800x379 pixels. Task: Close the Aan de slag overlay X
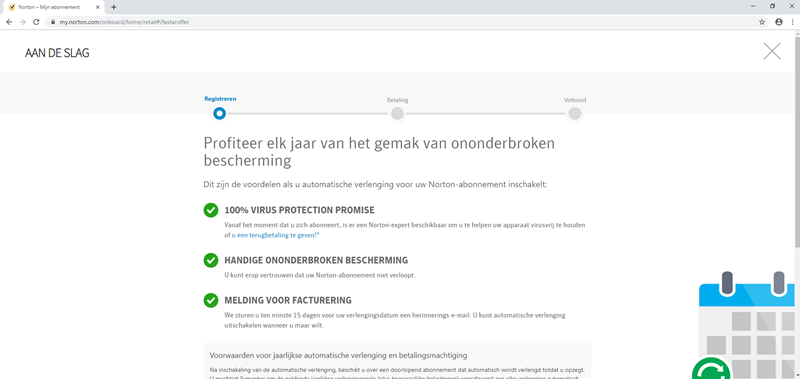coord(772,51)
